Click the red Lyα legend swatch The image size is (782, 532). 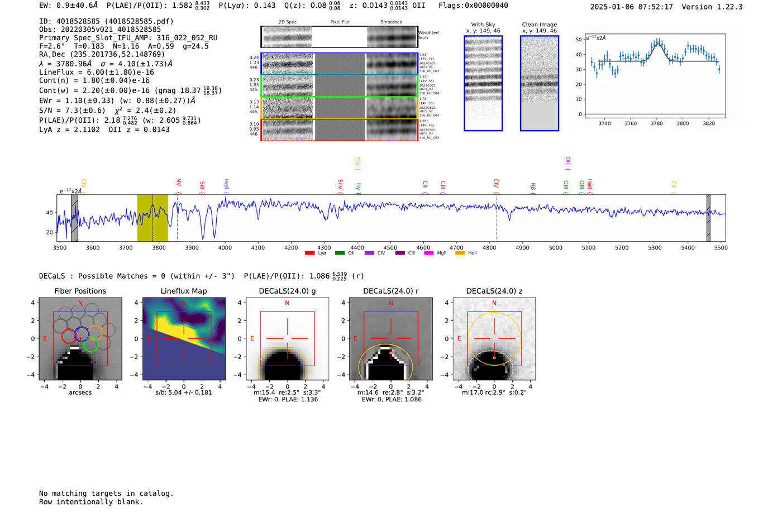click(x=309, y=253)
